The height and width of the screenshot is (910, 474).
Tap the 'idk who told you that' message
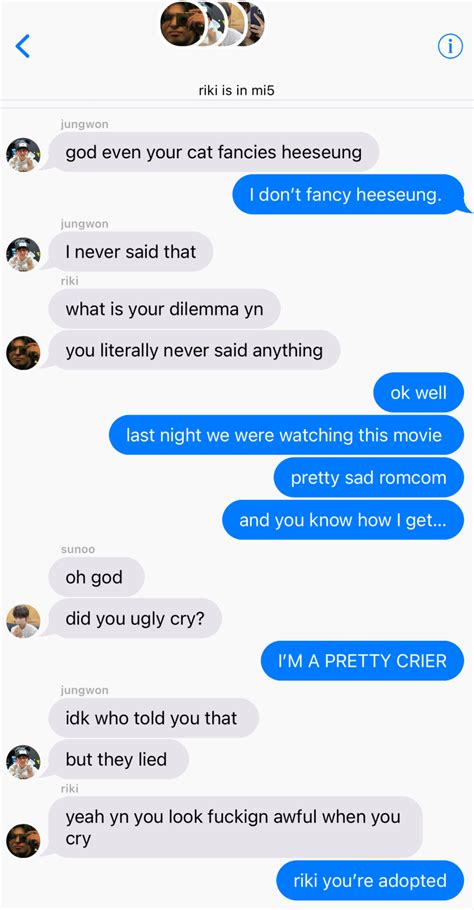pos(154,718)
